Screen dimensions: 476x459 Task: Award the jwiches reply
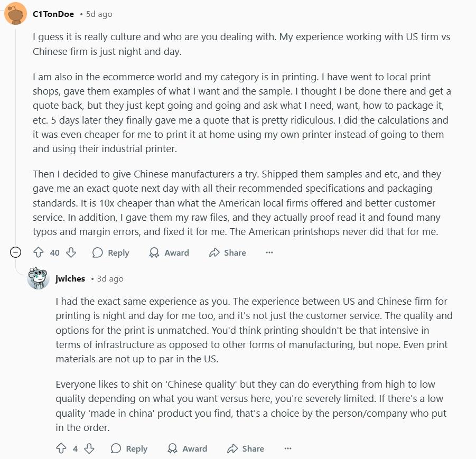(x=187, y=448)
